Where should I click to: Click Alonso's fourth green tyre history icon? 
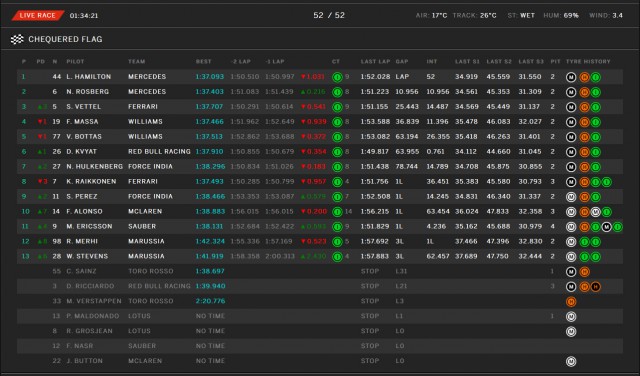pyautogui.click(x=607, y=211)
